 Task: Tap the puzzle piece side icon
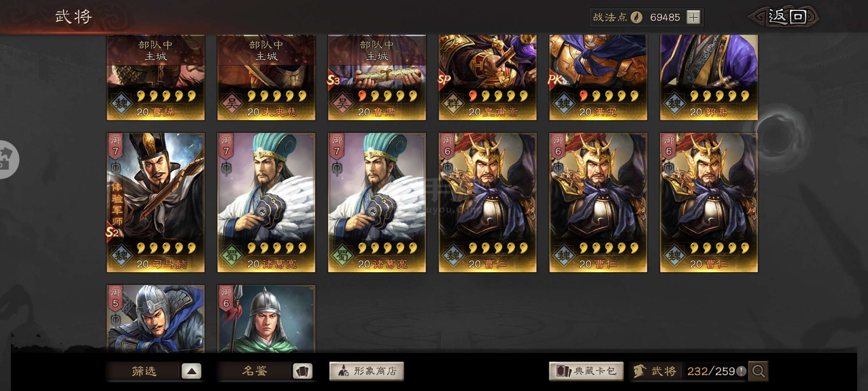(x=6, y=159)
